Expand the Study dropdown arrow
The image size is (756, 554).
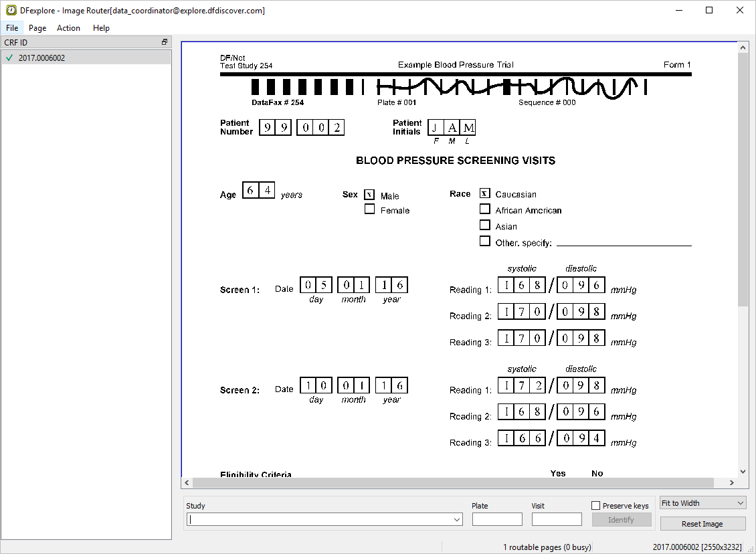457,520
